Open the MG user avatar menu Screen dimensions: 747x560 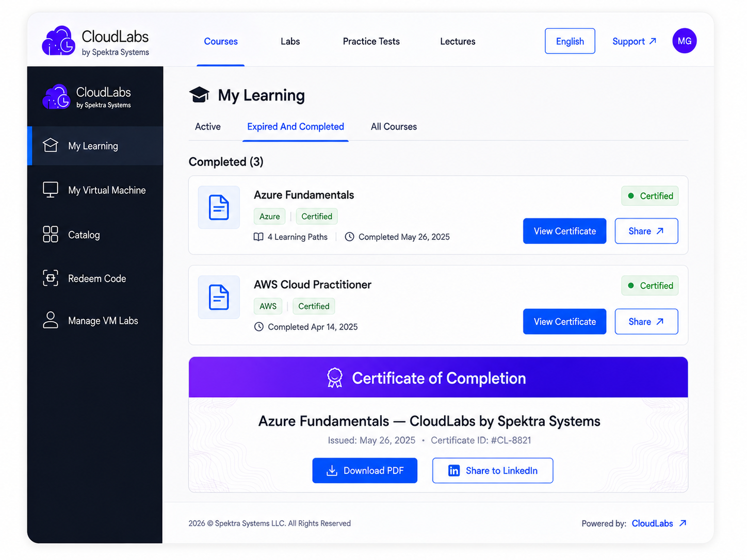coord(685,41)
